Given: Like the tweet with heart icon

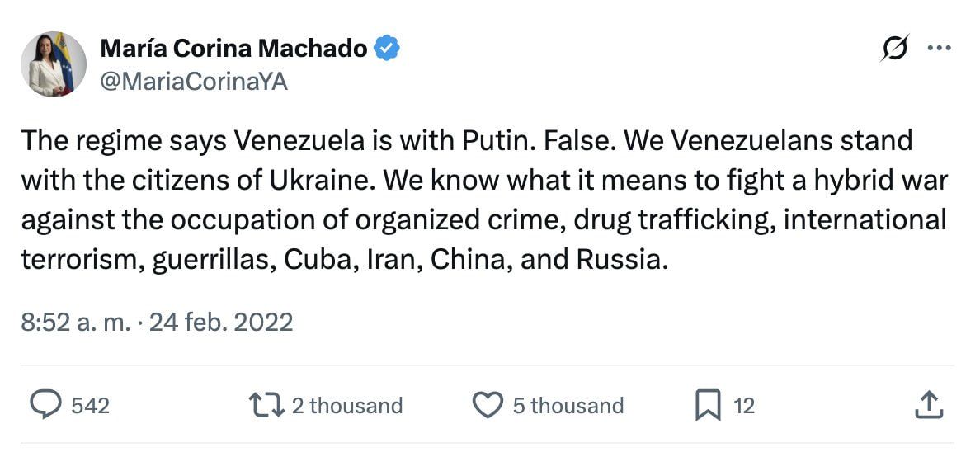Looking at the screenshot, I should point(488,405).
